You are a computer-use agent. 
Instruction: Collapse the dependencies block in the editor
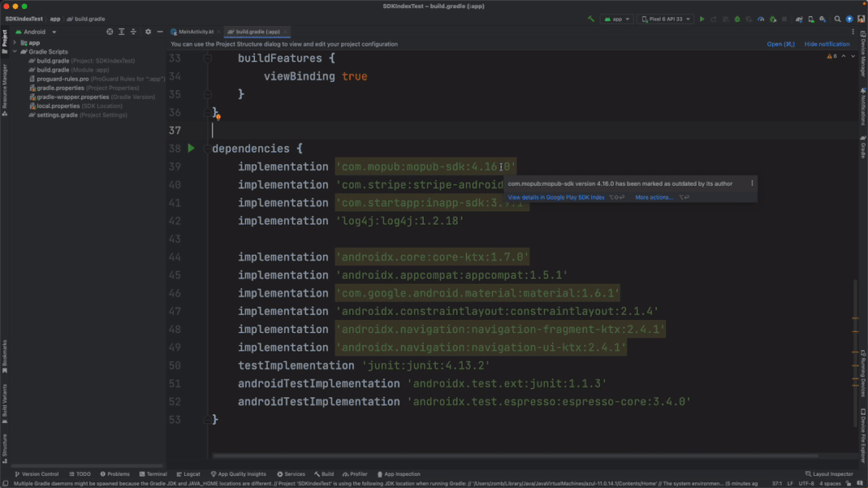click(208, 148)
